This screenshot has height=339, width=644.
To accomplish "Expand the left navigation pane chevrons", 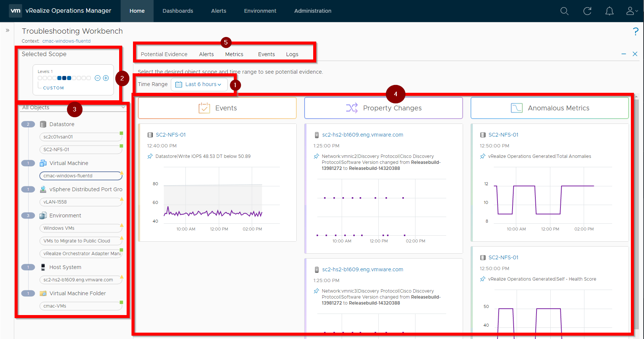I will [x=7, y=30].
